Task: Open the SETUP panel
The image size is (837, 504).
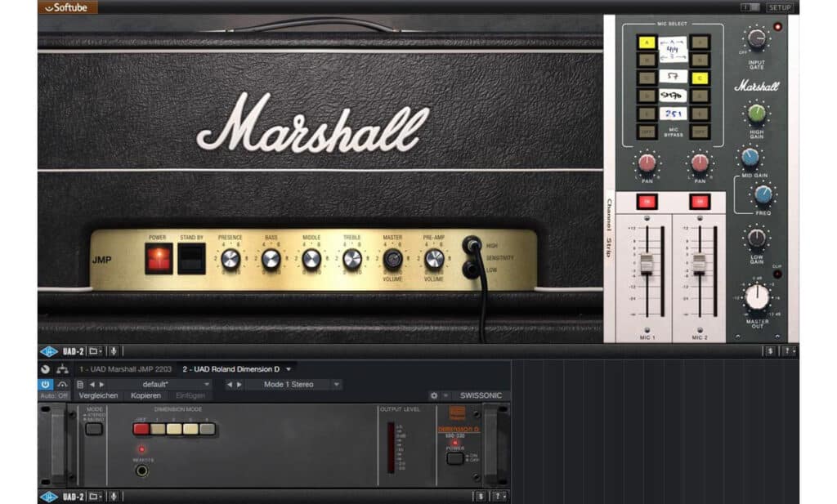Action: click(x=779, y=7)
